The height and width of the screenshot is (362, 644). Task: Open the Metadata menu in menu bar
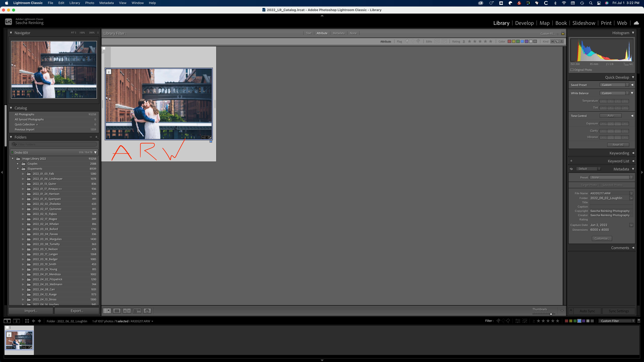point(106,3)
